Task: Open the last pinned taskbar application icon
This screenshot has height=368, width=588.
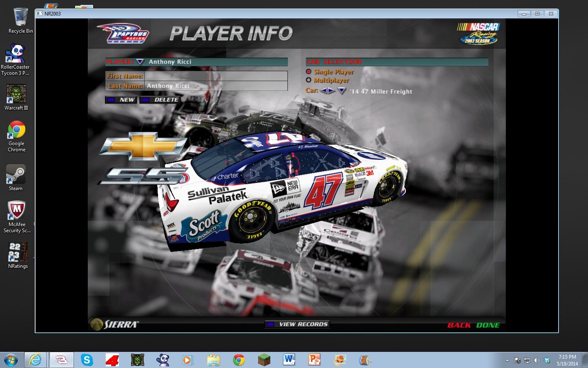Action: click(x=365, y=360)
